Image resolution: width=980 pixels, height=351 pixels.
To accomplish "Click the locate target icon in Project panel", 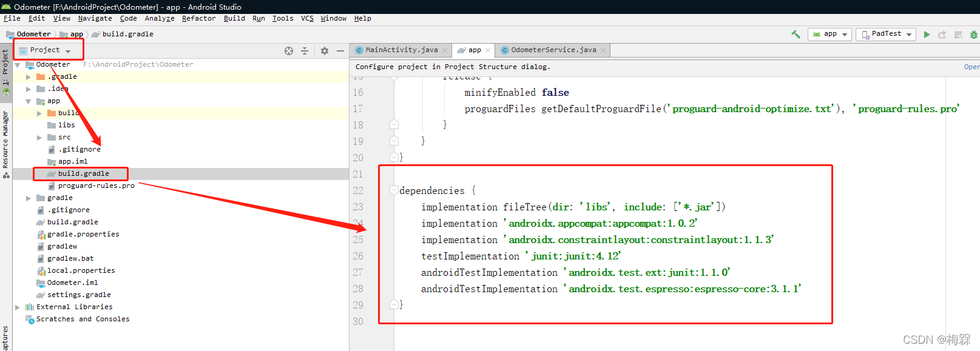I will (289, 51).
